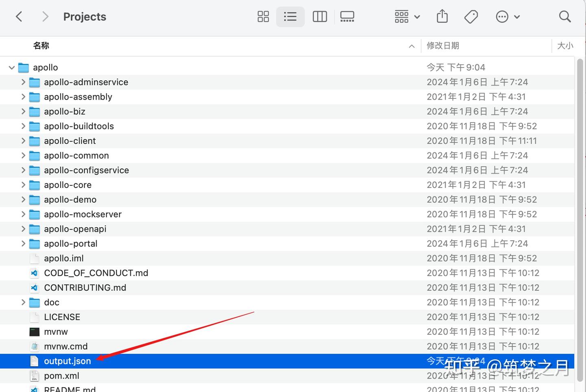Click the Search magnifier icon
Screen dimensions: 586x392
click(x=565, y=17)
